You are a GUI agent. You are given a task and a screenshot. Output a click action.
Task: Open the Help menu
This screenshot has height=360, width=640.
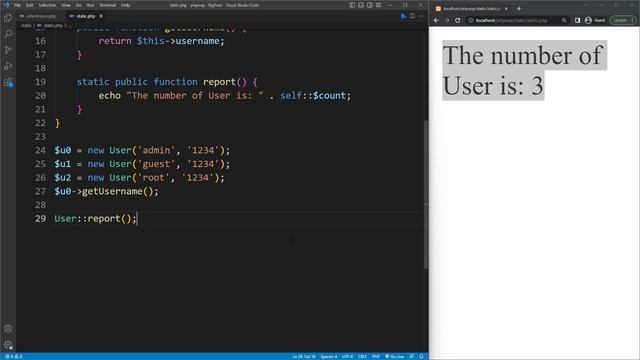point(125,5)
